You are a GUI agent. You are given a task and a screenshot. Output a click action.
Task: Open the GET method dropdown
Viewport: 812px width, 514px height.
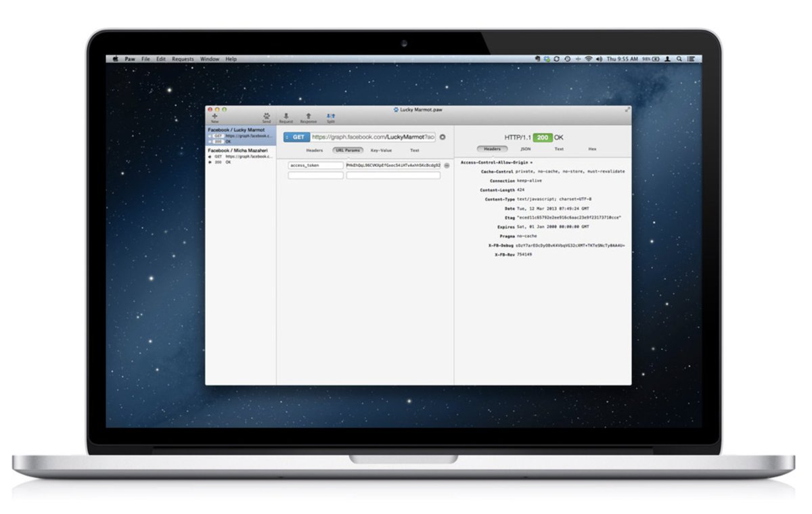pyautogui.click(x=296, y=137)
